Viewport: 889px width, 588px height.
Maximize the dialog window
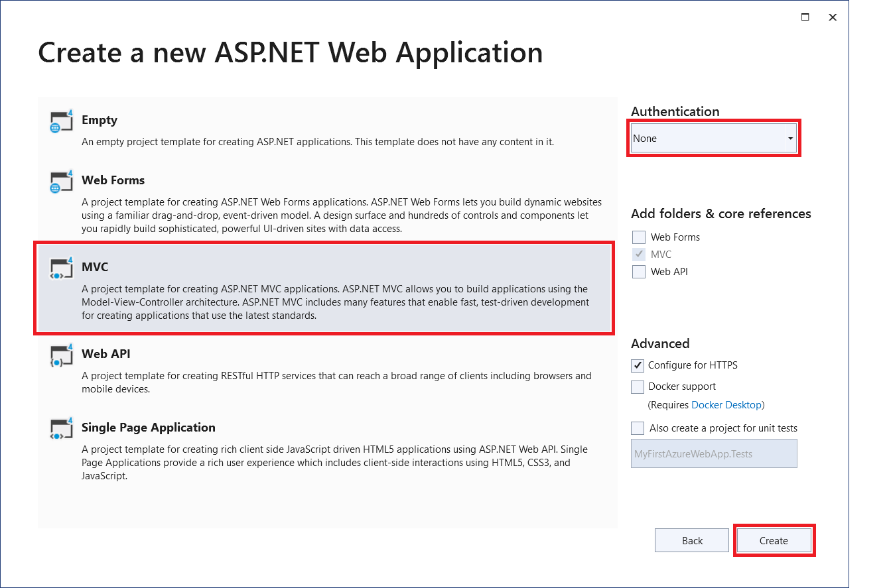click(805, 17)
